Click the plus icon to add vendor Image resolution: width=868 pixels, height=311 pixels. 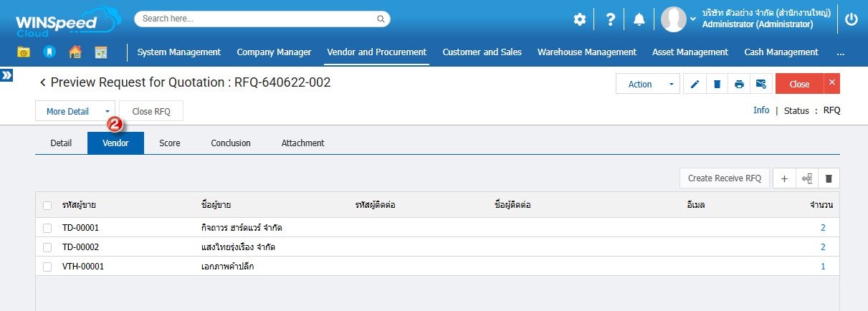click(784, 178)
